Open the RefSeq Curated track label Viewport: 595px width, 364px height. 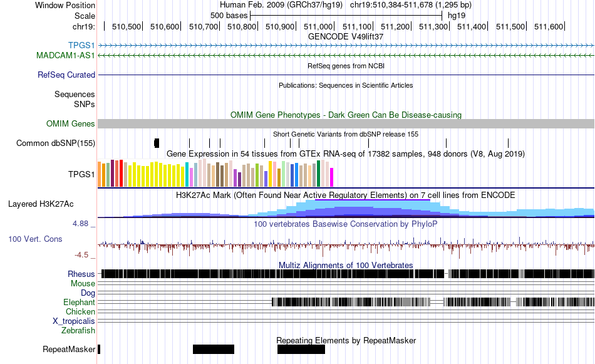coord(66,75)
